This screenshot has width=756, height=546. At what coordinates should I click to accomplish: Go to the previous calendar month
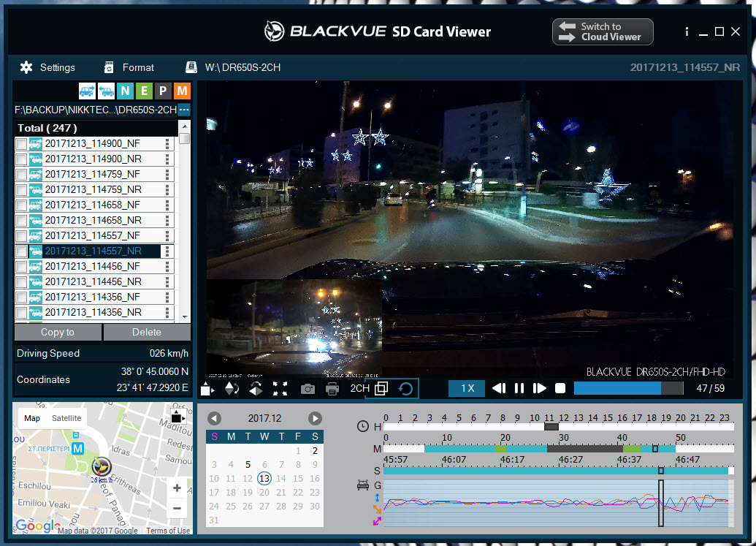point(214,419)
